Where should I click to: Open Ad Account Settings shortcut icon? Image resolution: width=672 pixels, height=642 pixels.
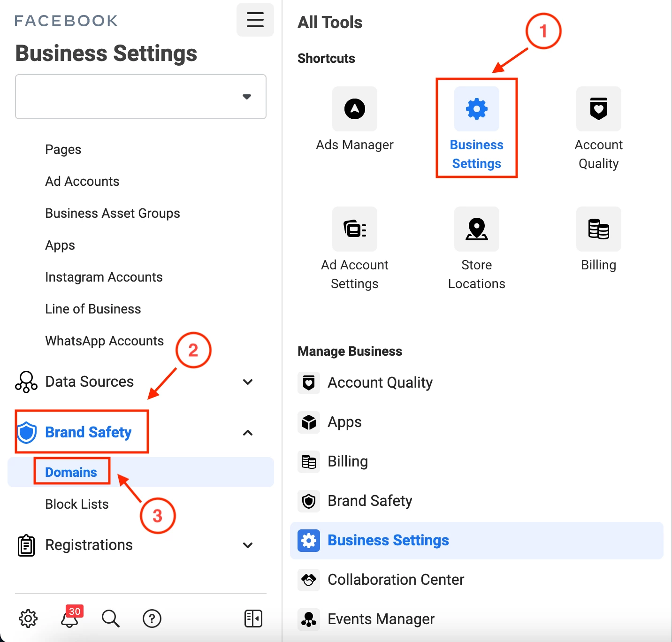pos(355,229)
